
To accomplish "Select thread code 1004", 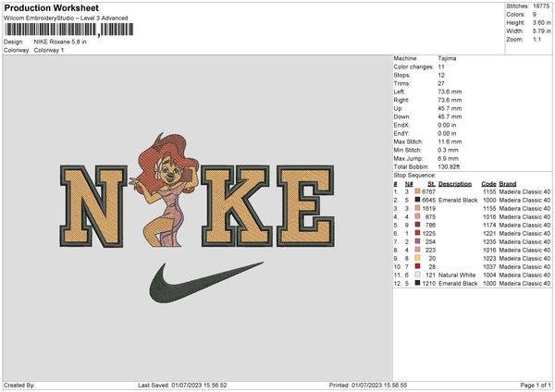I will [x=489, y=275].
